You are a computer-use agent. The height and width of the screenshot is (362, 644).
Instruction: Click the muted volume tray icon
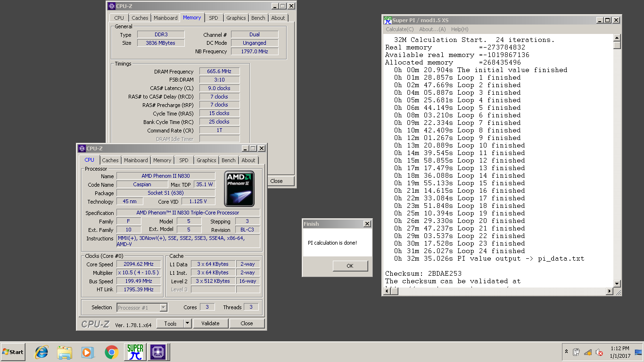click(x=600, y=352)
